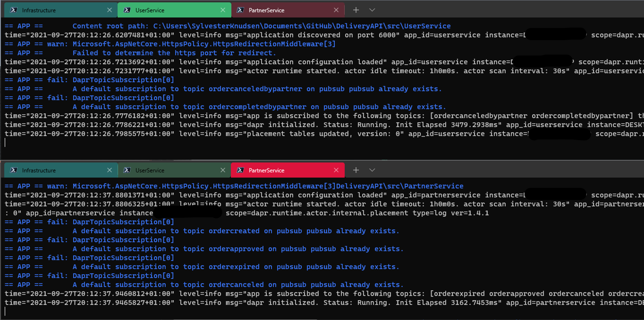Click PowerShell icon on bottom Infrastructure tab
The image size is (644, 320).
click(x=14, y=170)
